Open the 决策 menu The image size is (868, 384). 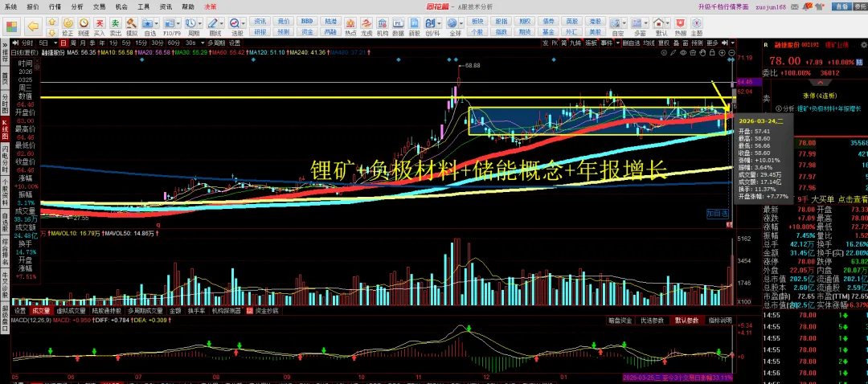(210, 6)
